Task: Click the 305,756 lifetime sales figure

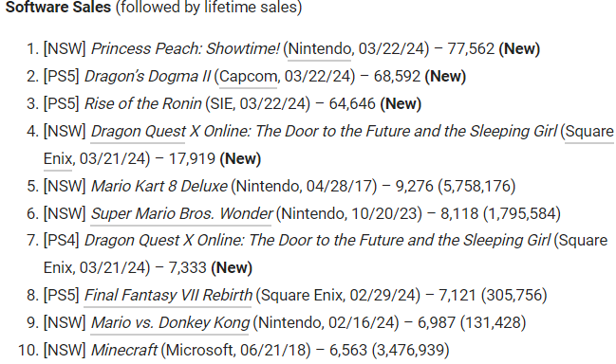Action: [514, 296]
